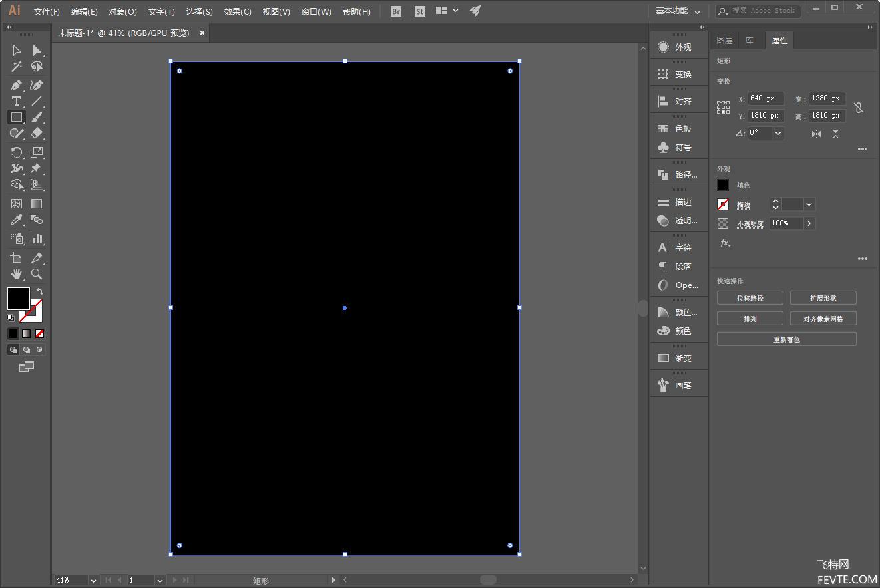Screen dimensions: 880x588
Task: Select the Rectangle tool
Action: 17,118
